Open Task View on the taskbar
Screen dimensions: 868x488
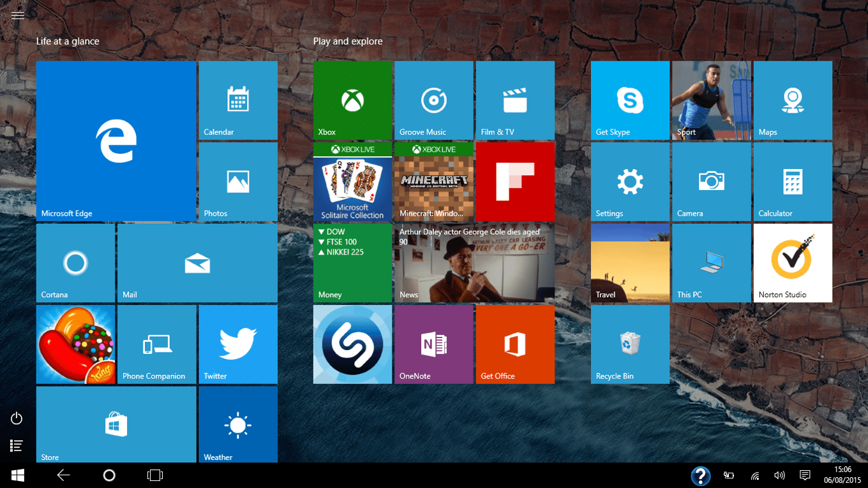click(155, 475)
